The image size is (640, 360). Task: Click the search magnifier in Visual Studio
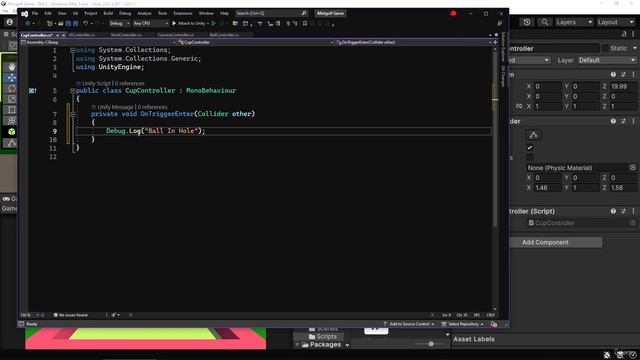(304, 13)
